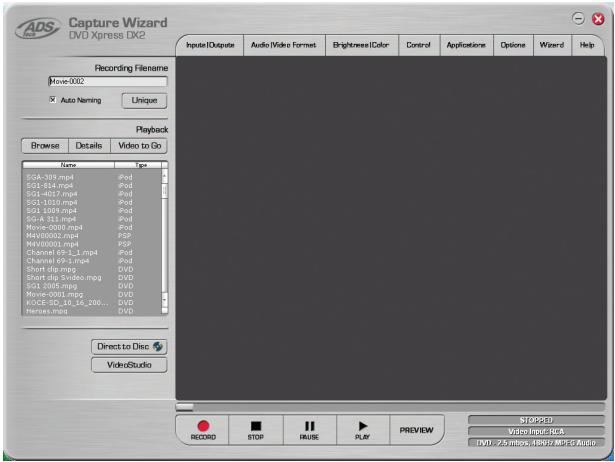Toggle the Auto Naming checkbox
This screenshot has width=615, height=462.
point(53,100)
